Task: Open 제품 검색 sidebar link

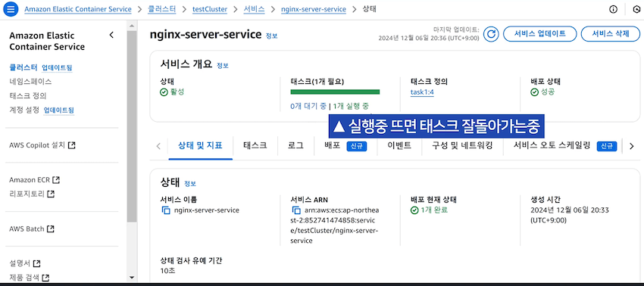Action: coord(24,278)
